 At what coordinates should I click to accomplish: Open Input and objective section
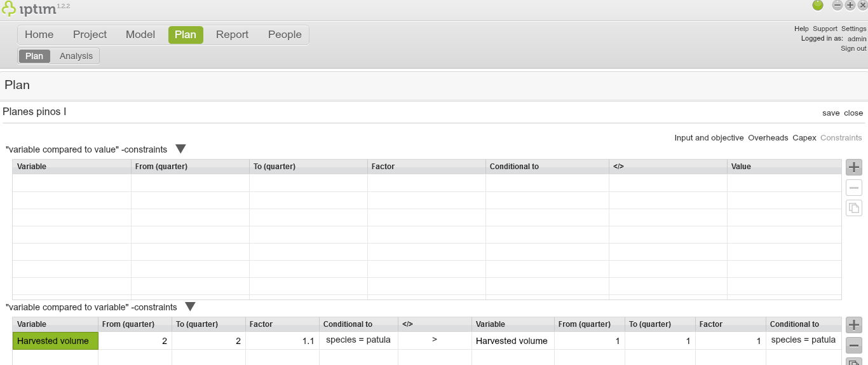point(709,138)
